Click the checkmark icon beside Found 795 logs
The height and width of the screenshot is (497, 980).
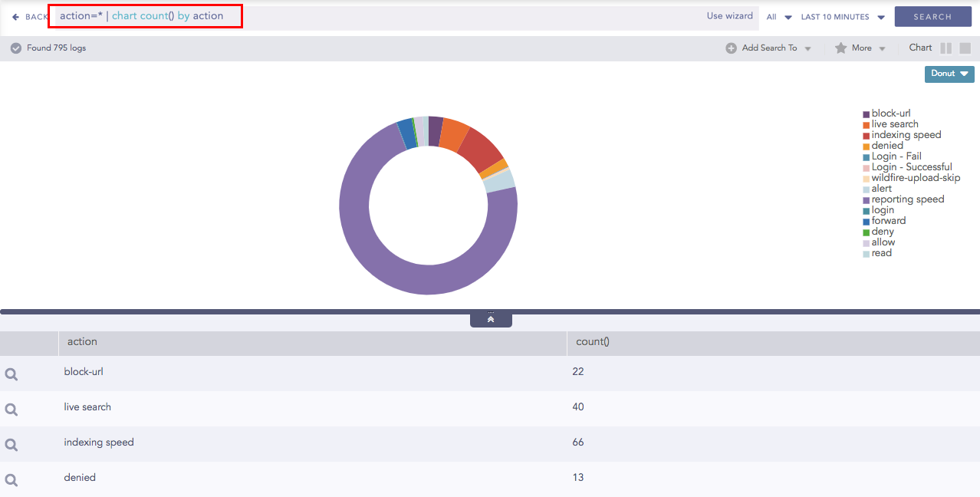16,48
